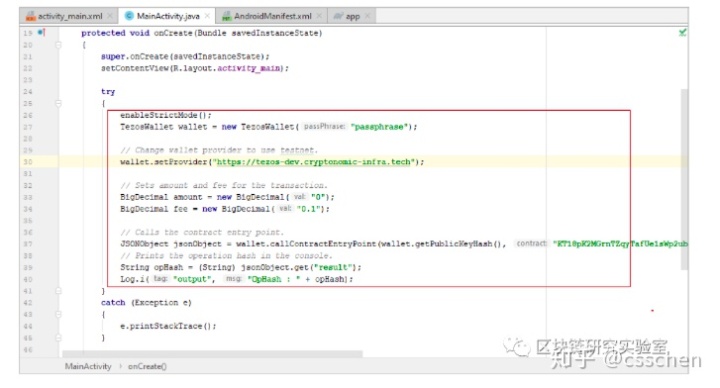This screenshot has height=388, width=720.
Task: Close the app tab
Action: 367,16
